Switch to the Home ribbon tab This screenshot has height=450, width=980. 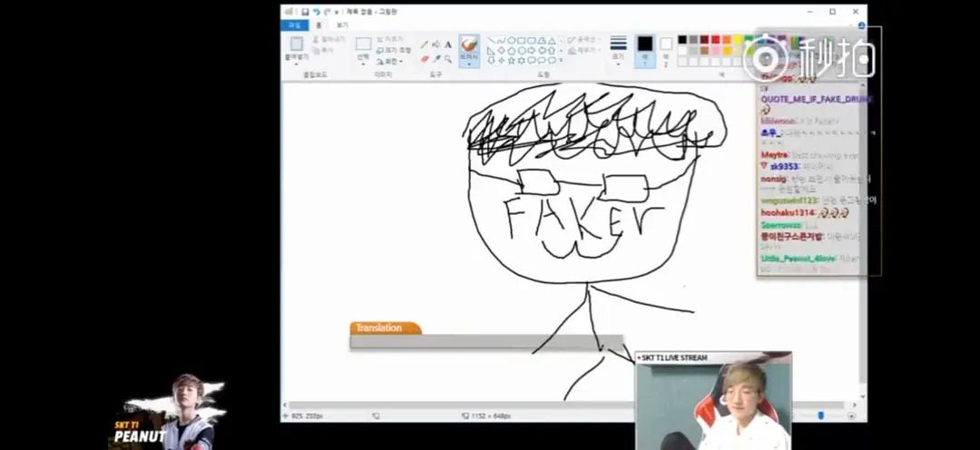click(318, 25)
